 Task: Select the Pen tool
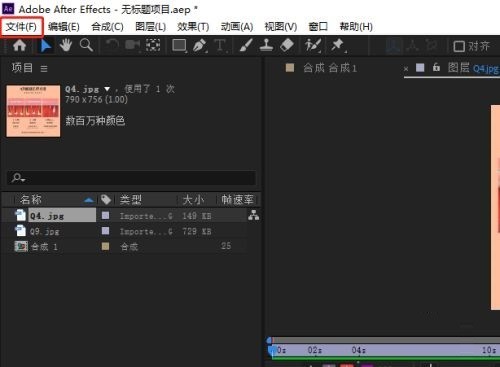point(200,46)
